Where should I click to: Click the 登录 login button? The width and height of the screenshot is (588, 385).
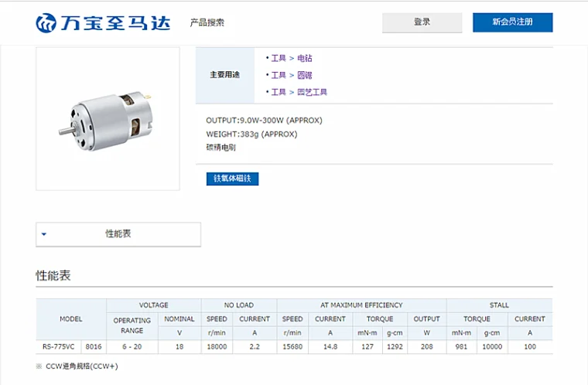point(422,22)
